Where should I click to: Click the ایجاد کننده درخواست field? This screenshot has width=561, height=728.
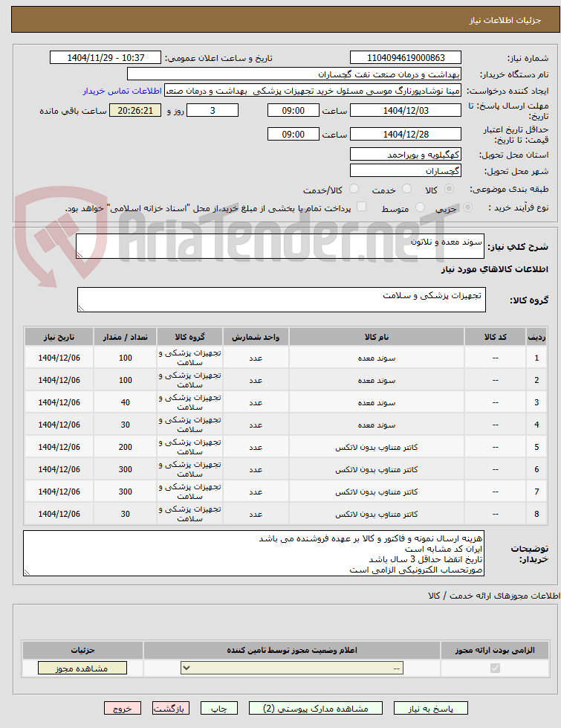pos(314,91)
